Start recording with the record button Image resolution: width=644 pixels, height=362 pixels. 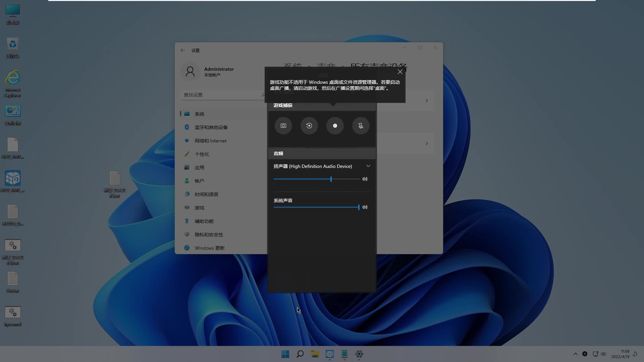(335, 126)
